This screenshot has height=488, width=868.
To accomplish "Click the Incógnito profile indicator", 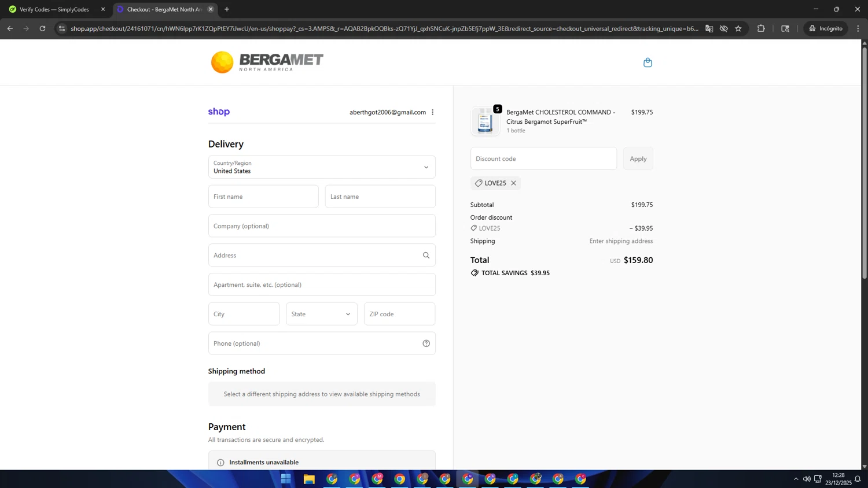I will 826,28.
